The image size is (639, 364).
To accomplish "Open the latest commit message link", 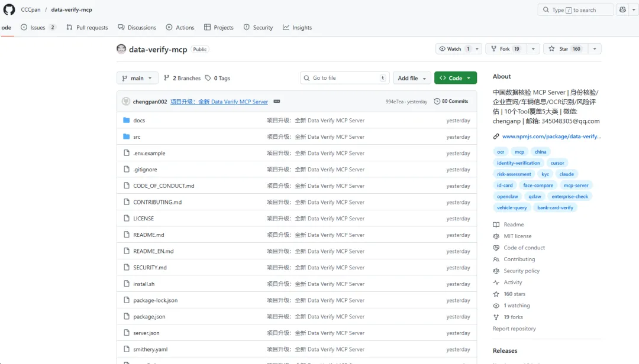I will (220, 102).
